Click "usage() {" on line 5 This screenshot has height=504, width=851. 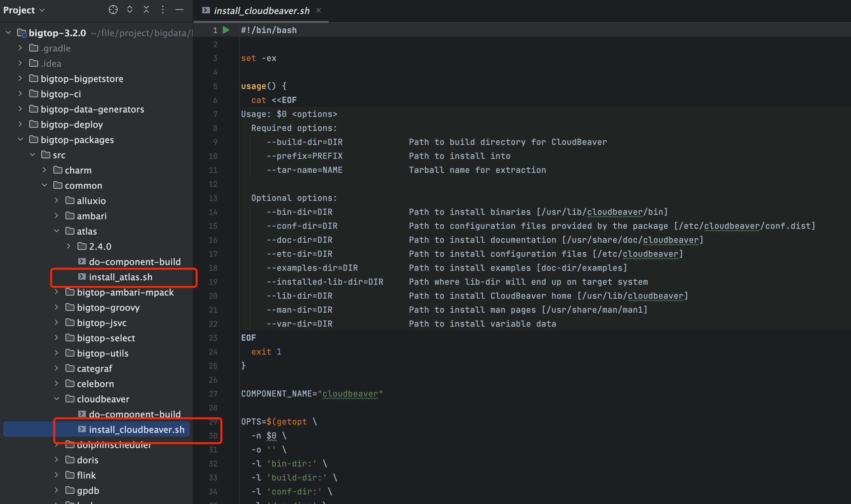tap(264, 86)
